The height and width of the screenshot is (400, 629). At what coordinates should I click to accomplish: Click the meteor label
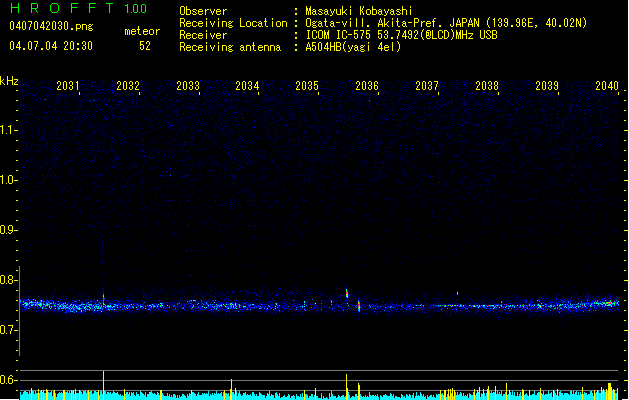pos(142,31)
